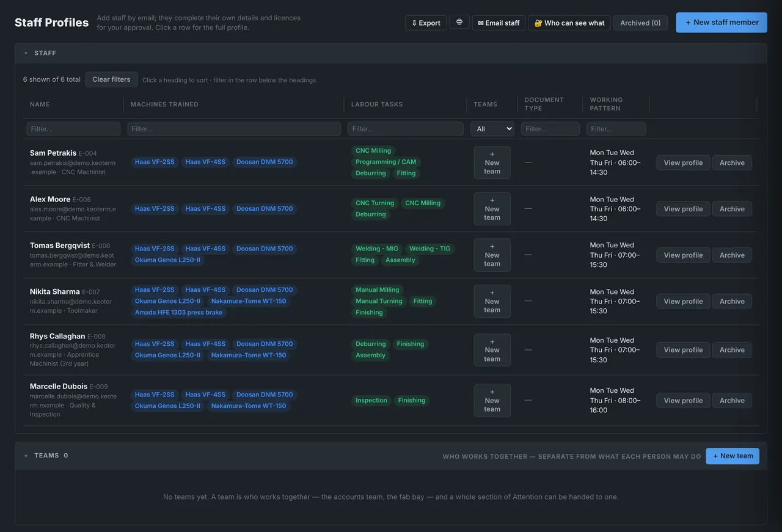Sort by Working Pattern heading
This screenshot has width=782, height=532.
coord(606,104)
